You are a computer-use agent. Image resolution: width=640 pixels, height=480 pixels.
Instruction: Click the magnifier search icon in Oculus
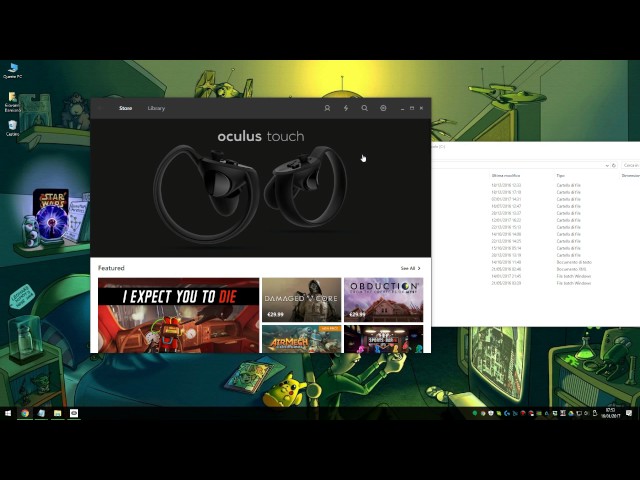tap(364, 108)
